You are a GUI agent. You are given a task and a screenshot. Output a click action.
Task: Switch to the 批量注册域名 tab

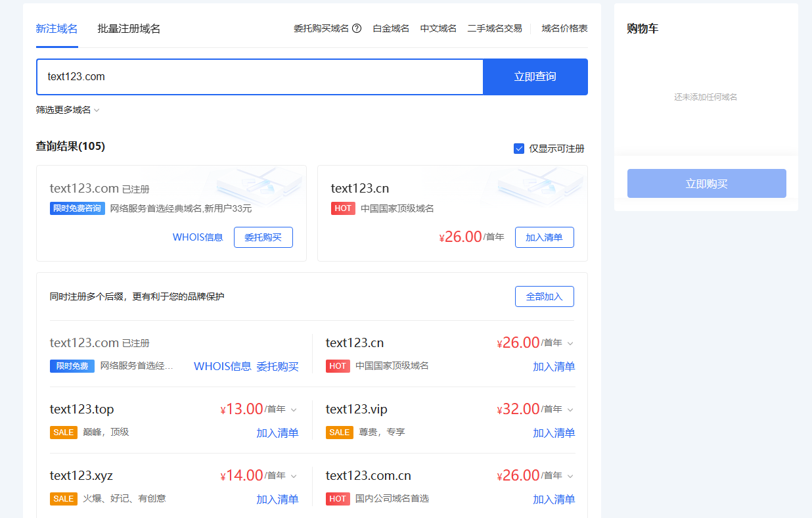(129, 29)
